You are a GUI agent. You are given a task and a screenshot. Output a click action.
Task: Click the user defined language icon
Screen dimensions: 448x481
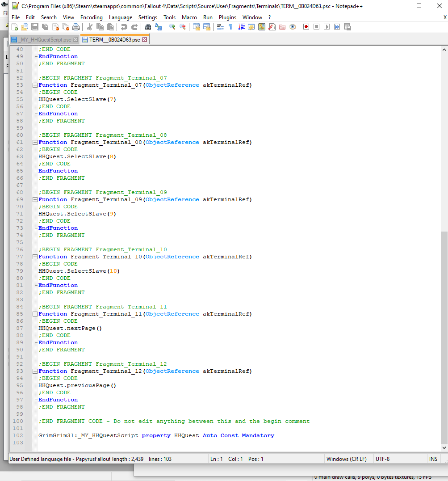[x=251, y=27]
